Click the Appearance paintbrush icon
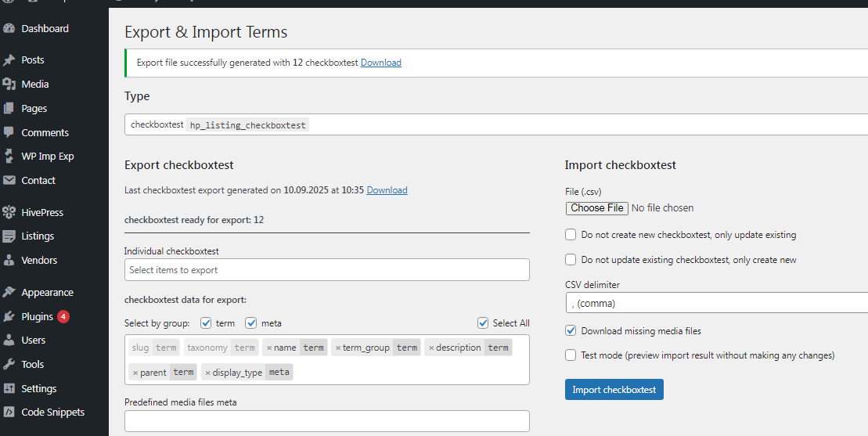The image size is (868, 436). 9,293
